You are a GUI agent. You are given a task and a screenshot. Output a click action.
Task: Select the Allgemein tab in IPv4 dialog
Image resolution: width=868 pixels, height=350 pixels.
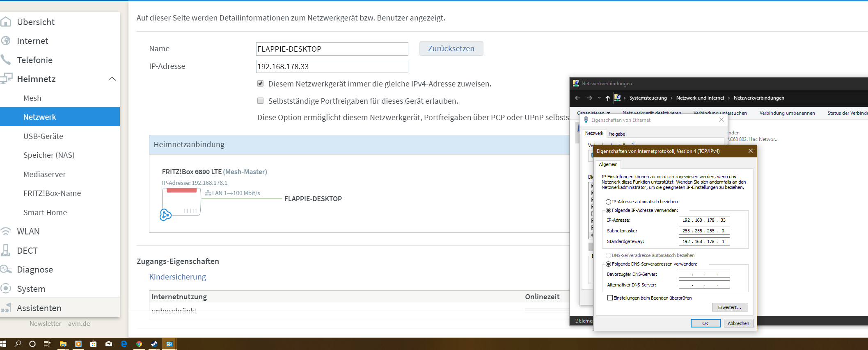608,164
